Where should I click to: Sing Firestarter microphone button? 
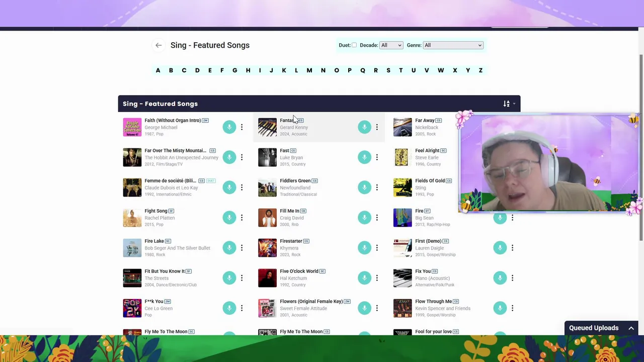click(364, 248)
